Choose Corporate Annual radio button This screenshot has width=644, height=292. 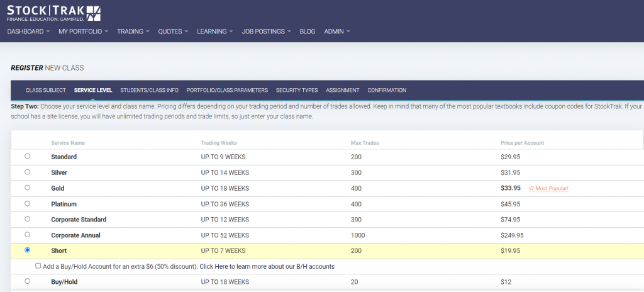(28, 235)
